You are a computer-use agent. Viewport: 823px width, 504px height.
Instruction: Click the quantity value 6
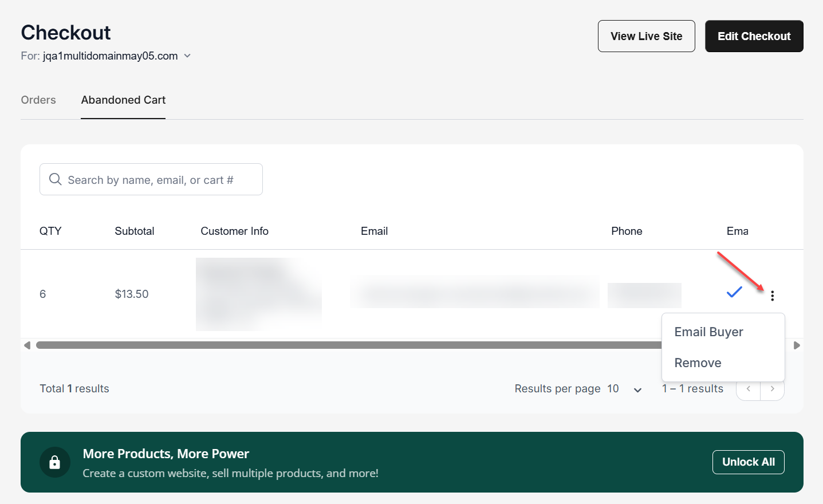[x=42, y=294]
